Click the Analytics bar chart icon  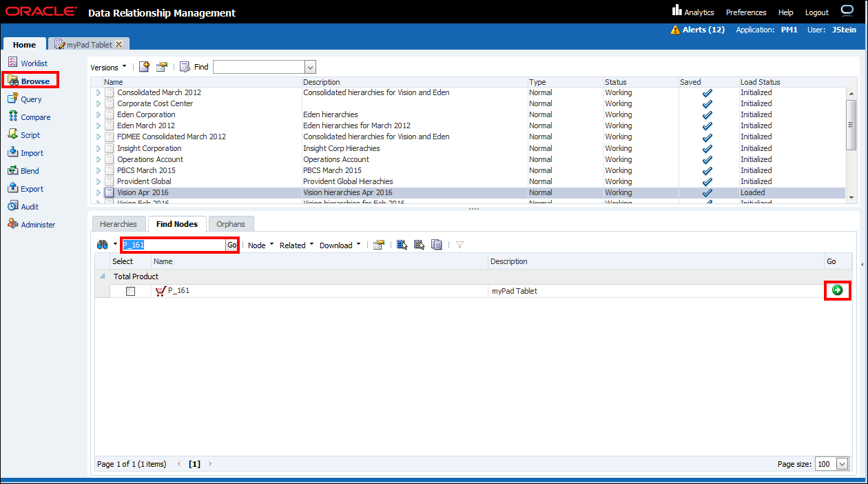(676, 10)
